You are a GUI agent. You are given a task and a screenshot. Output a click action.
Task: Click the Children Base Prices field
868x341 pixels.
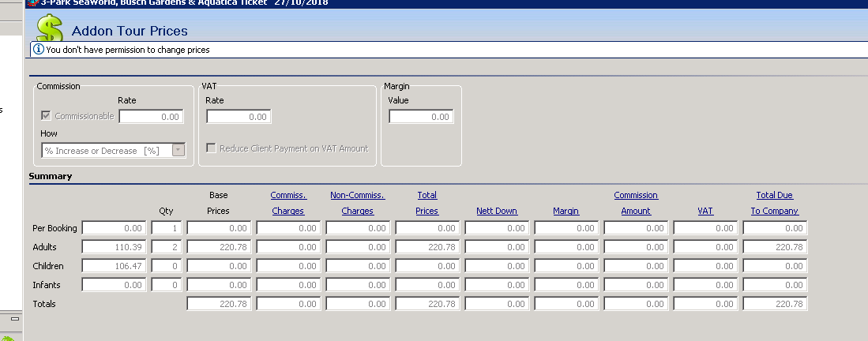pyautogui.click(x=220, y=266)
